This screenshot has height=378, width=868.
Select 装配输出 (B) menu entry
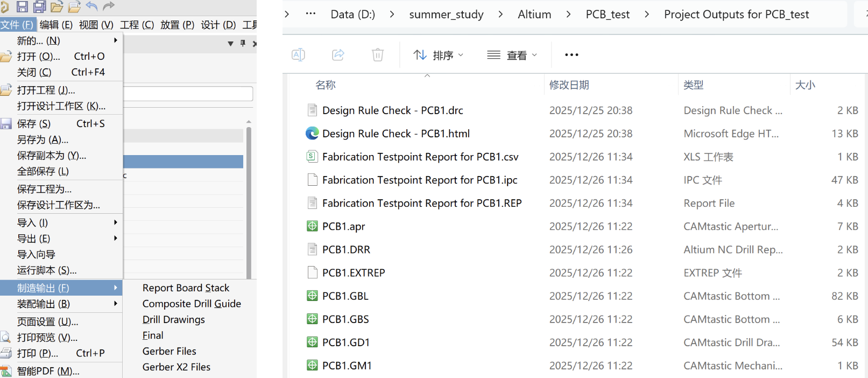61,304
